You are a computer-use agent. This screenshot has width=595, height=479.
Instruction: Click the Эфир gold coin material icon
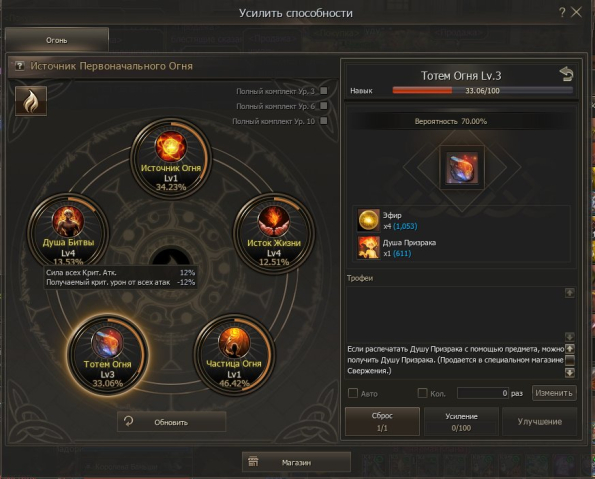pos(368,220)
